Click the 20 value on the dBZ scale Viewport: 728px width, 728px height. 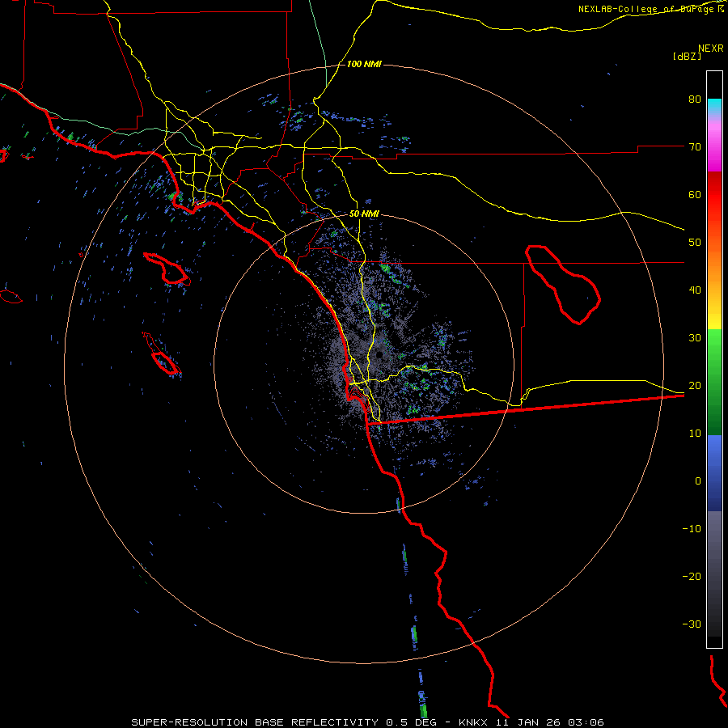point(695,386)
